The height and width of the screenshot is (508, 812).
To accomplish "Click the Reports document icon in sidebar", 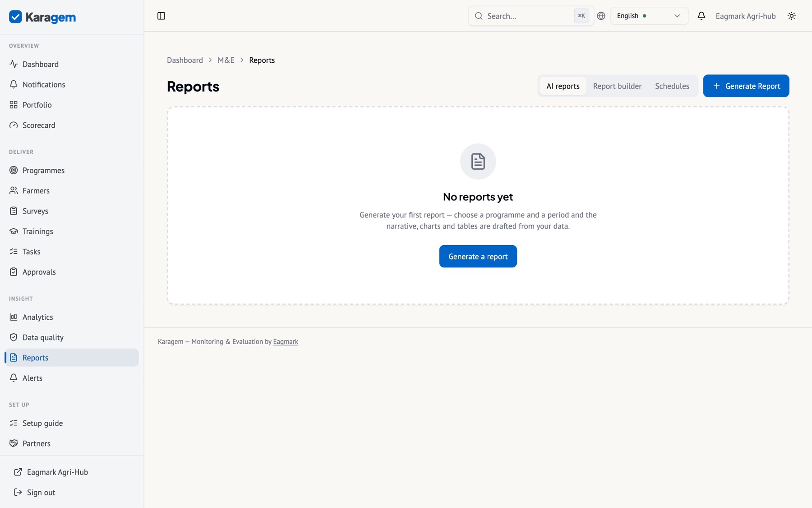I will tap(14, 358).
